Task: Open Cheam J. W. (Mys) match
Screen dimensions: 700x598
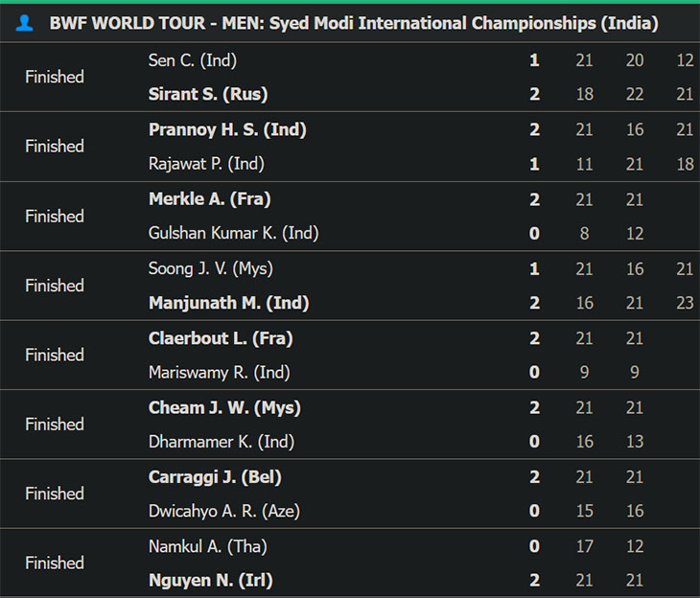Action: coord(350,425)
